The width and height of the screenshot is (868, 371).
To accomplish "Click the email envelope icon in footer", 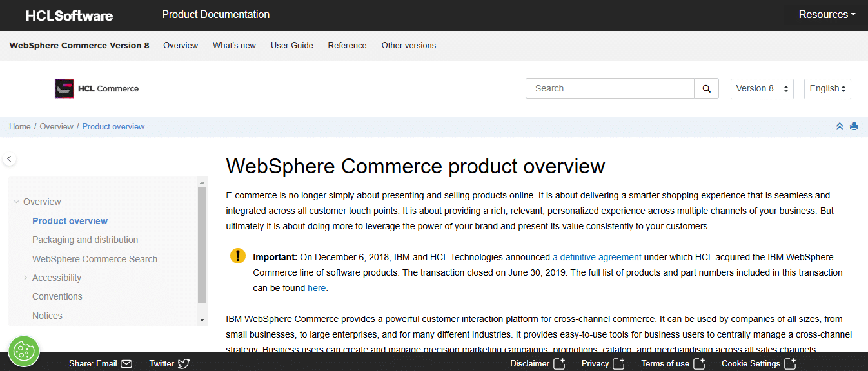I will click(126, 364).
